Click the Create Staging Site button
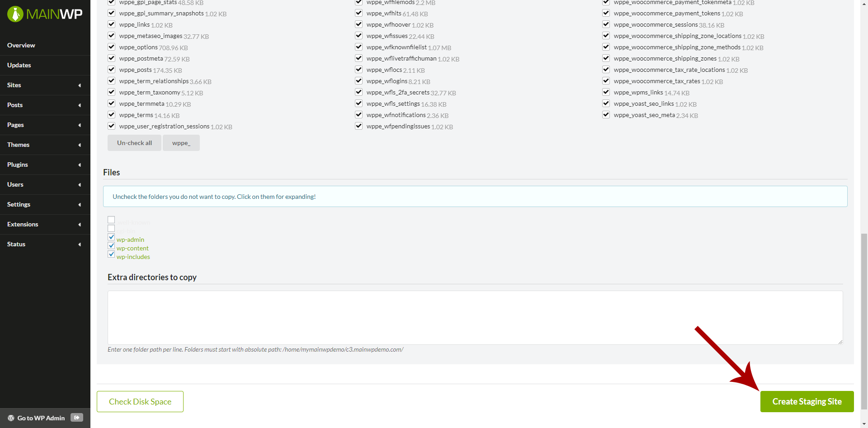Screen dimensions: 868x428 tap(807, 401)
